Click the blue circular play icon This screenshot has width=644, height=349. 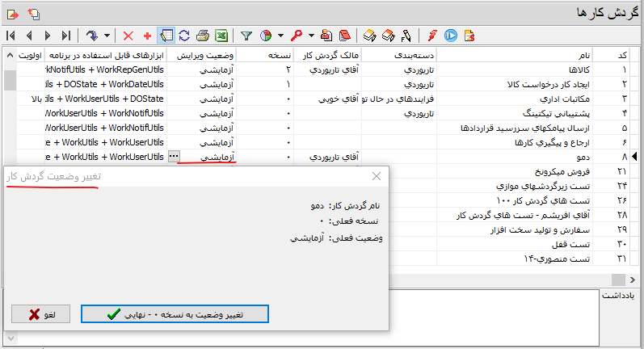451,36
